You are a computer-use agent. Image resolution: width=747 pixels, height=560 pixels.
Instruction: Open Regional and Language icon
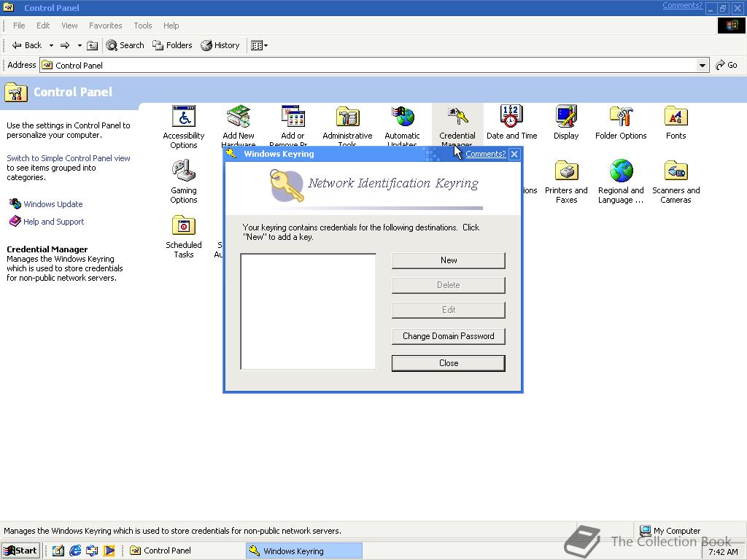click(x=621, y=171)
